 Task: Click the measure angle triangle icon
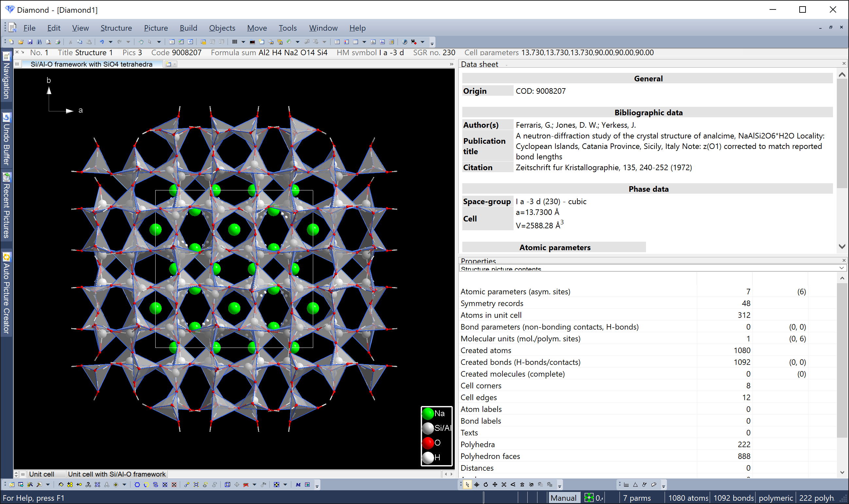click(x=635, y=485)
